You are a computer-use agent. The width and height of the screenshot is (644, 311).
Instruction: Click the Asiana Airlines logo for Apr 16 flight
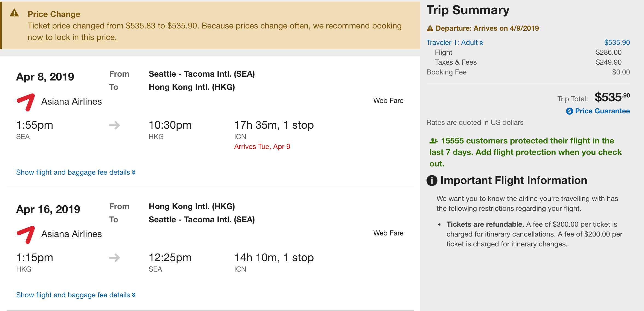(26, 235)
